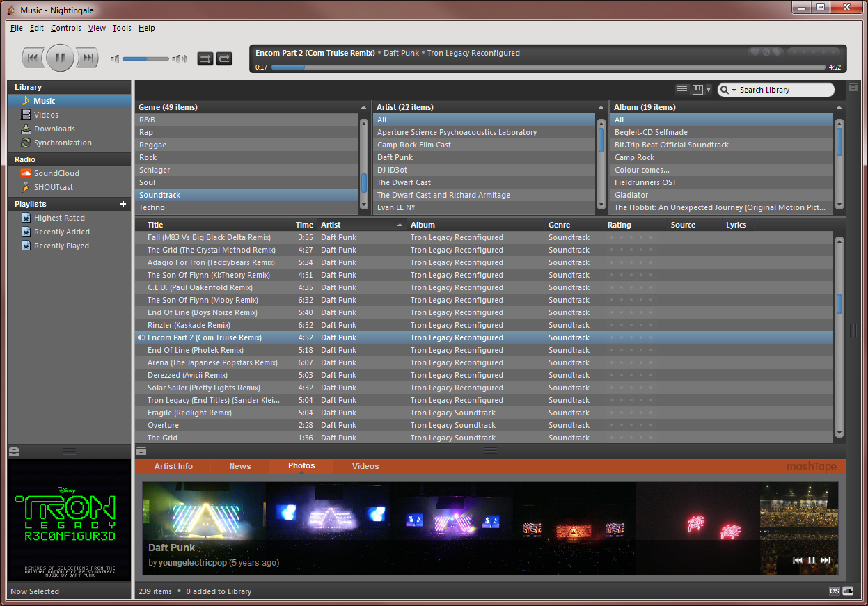868x606 pixels.
Task: Sort tracks by the Artist column header
Action: [x=362, y=225]
